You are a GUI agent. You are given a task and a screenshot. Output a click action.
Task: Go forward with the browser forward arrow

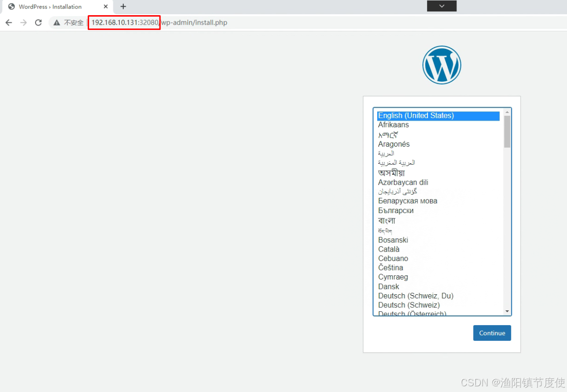coord(24,22)
